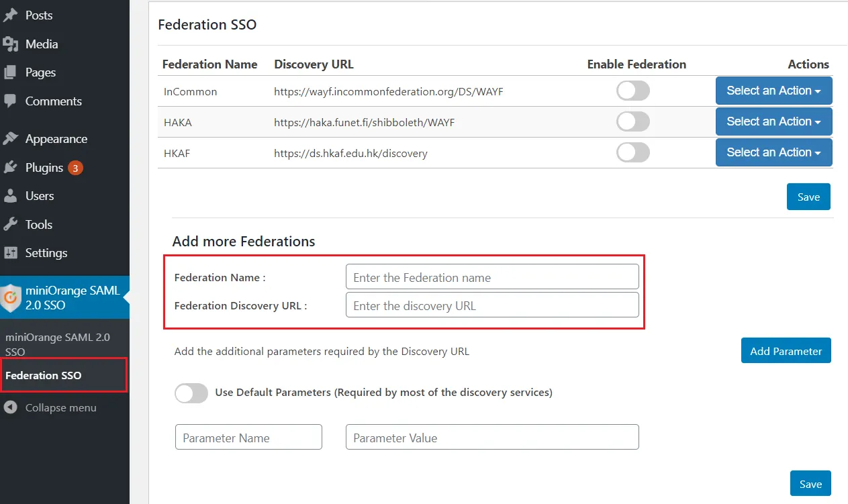Click the Media icon in sidebar
848x504 pixels.
pyautogui.click(x=10, y=44)
